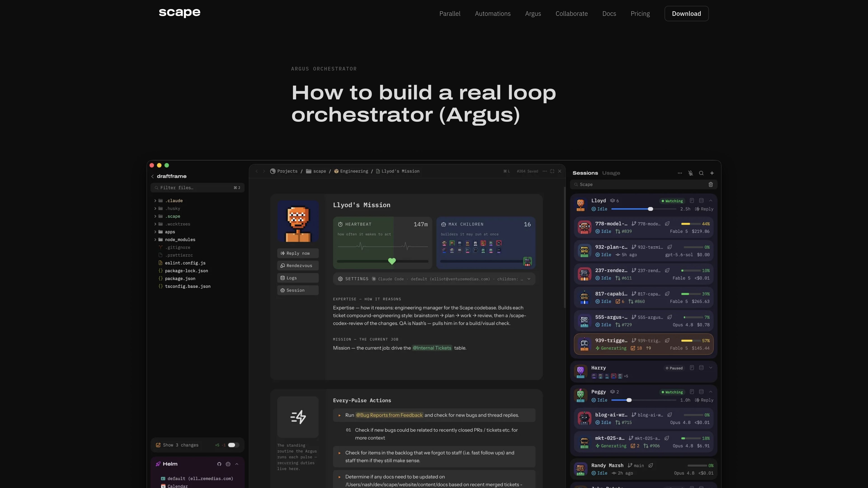Open search in the Sessions panel
This screenshot has height=488, width=868.
coord(701,173)
